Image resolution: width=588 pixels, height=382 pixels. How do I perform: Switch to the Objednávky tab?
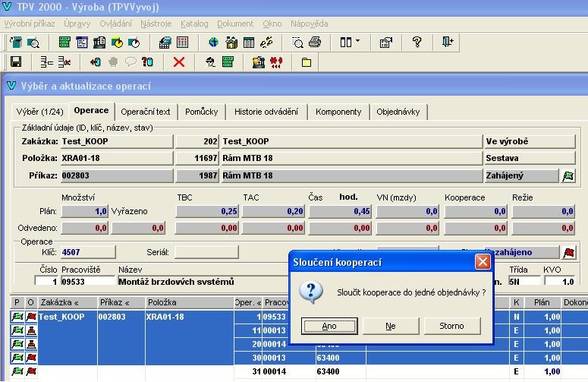(398, 112)
